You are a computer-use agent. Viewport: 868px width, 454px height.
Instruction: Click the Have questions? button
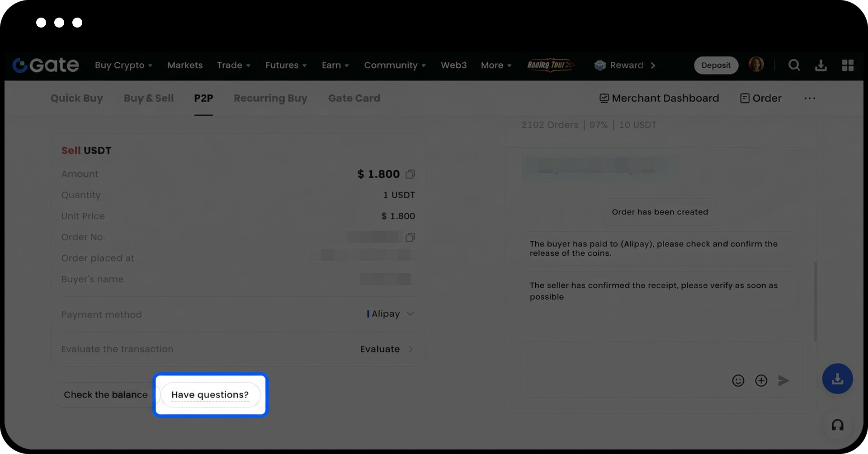point(210,395)
